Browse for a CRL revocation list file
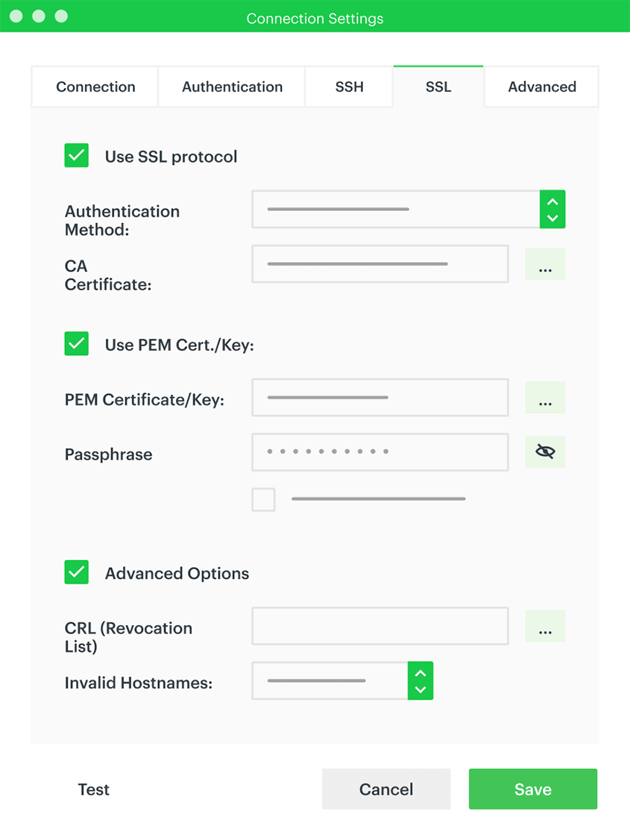Image resolution: width=630 pixels, height=840 pixels. tap(545, 626)
